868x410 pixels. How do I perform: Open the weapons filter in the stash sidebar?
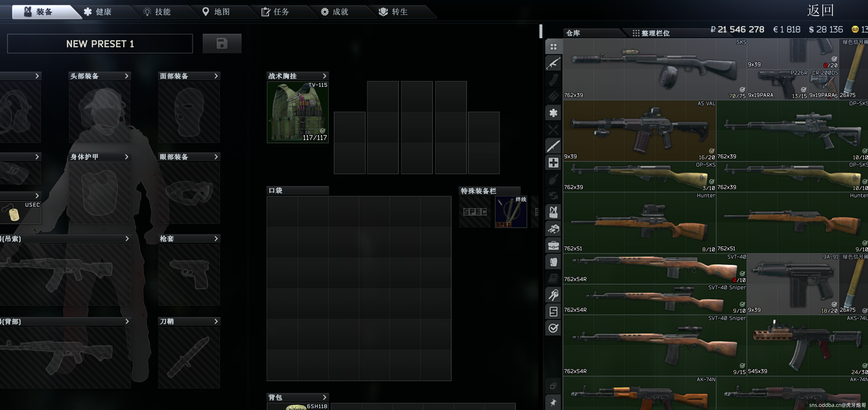tap(553, 63)
